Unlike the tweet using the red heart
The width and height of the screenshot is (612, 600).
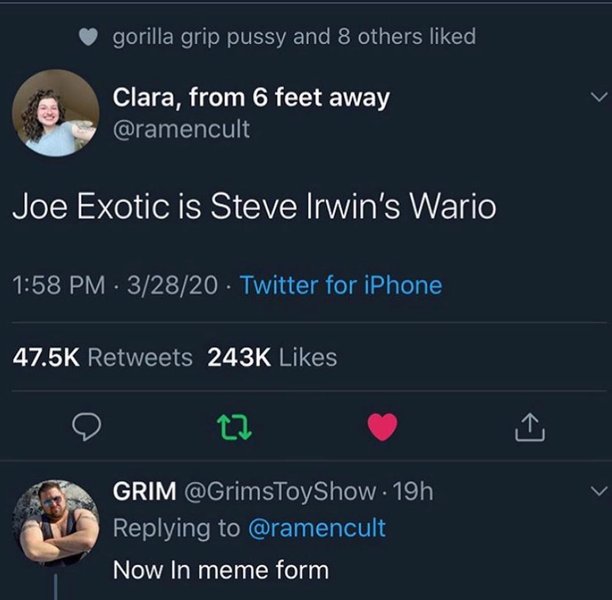(381, 427)
